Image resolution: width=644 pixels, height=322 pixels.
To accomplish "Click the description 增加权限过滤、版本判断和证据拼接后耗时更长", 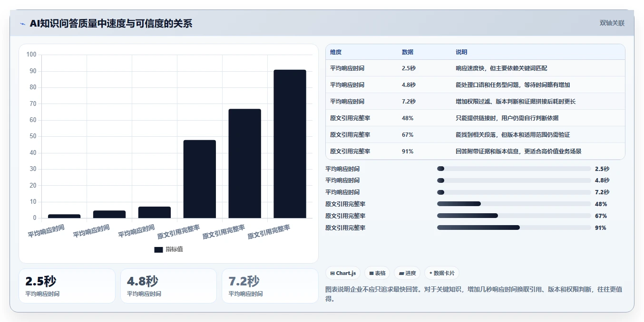I will [516, 102].
